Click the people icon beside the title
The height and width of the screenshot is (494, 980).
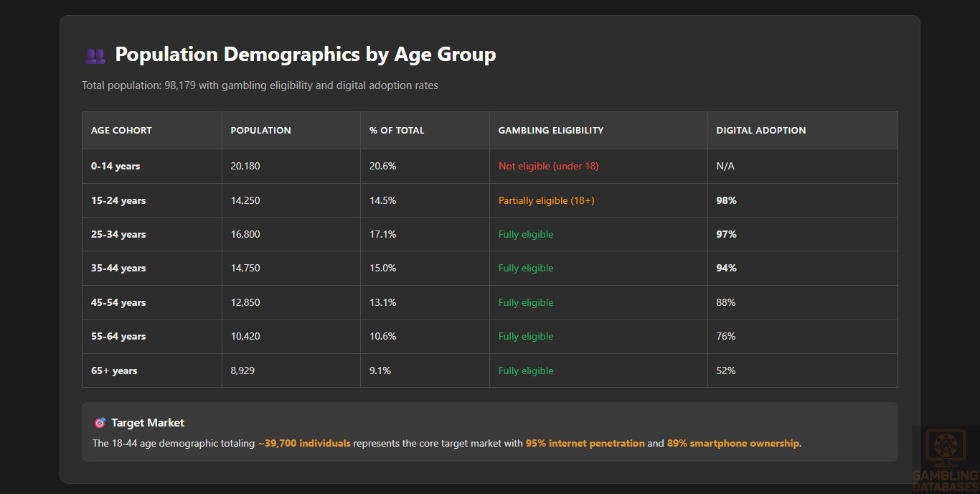95,55
